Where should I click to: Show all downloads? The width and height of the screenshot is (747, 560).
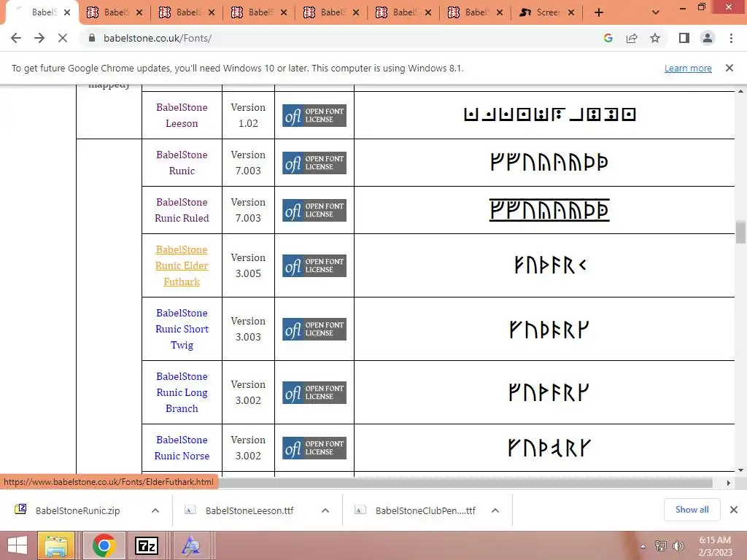click(x=692, y=510)
